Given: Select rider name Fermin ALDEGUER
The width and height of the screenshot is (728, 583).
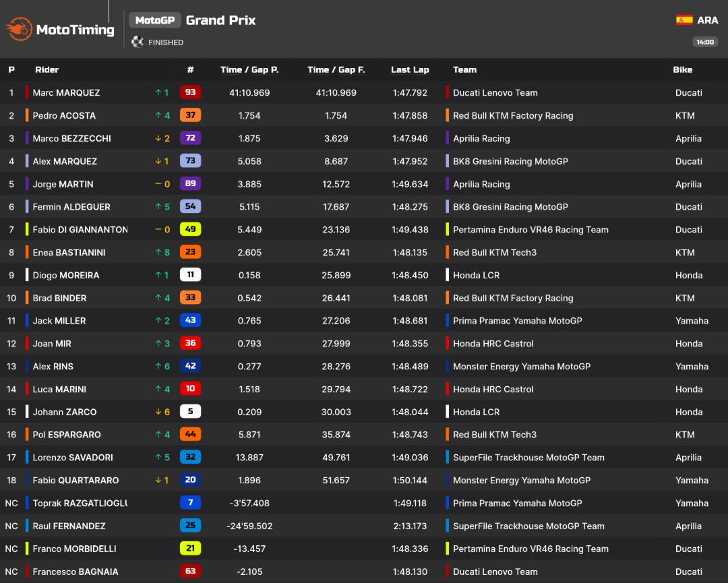Looking at the screenshot, I should [x=71, y=207].
